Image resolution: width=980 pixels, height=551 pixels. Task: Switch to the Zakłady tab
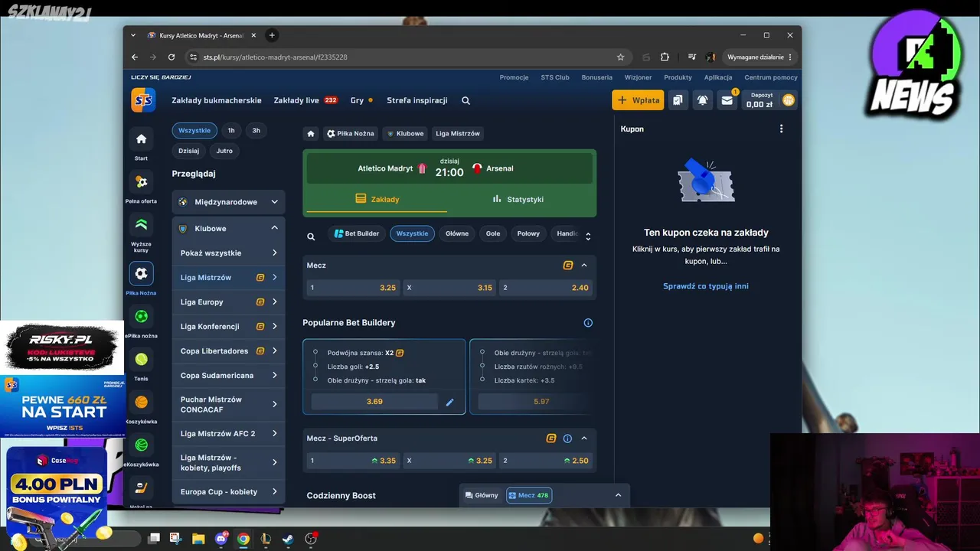coord(377,199)
